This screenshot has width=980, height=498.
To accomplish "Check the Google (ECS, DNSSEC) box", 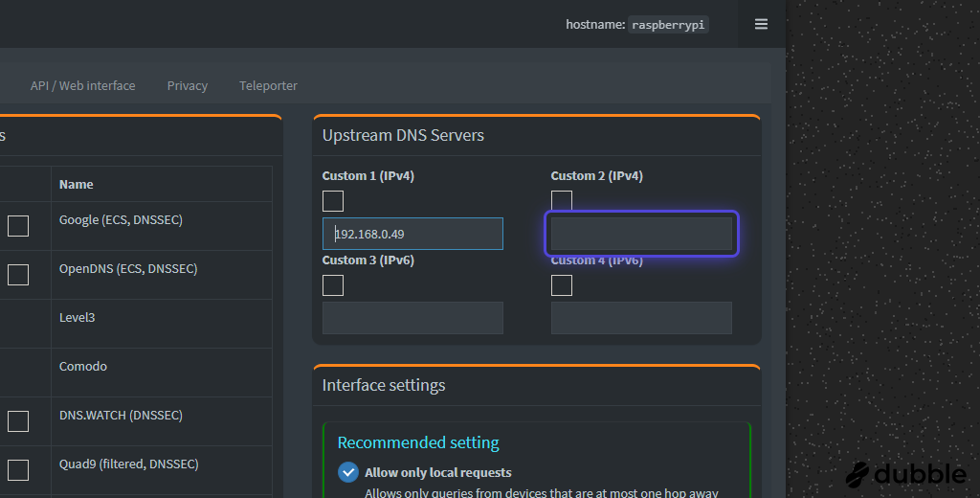I will pos(18,226).
